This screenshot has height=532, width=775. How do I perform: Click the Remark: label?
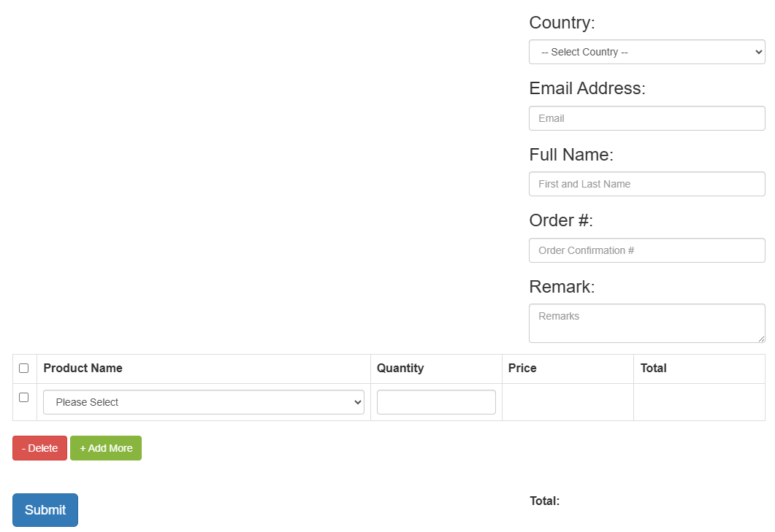562,287
